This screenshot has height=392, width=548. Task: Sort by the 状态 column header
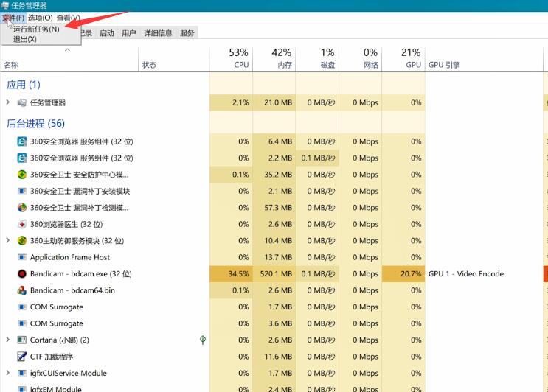(174, 59)
